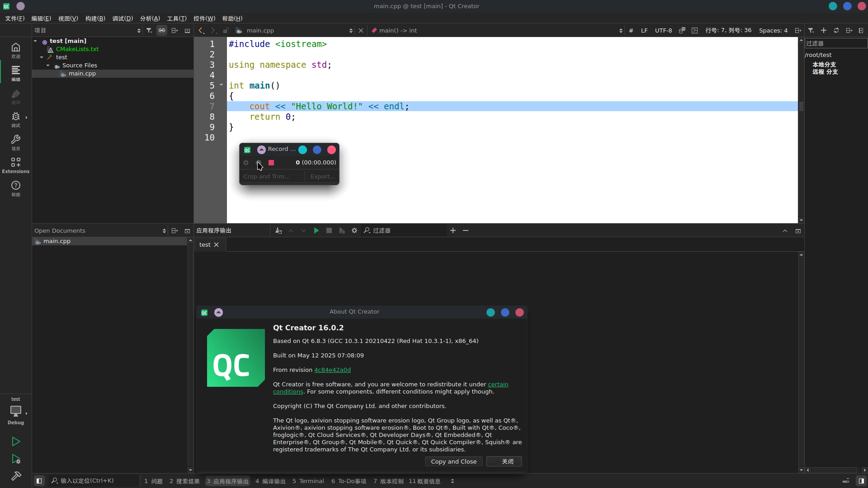Screen dimensions: 868x488
Task: Open the 文件(F) menu
Action: 15,19
